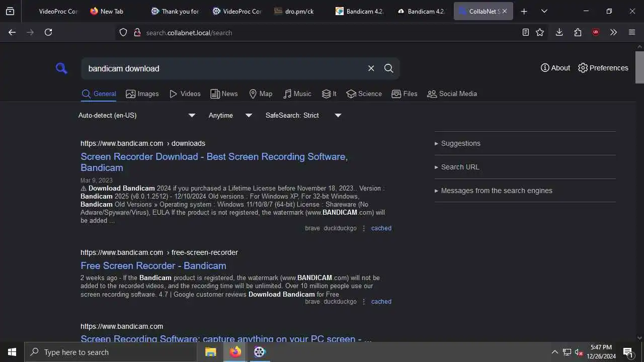Open the uBlock Origin extension icon
The height and width of the screenshot is (362, 644).
[596, 32]
